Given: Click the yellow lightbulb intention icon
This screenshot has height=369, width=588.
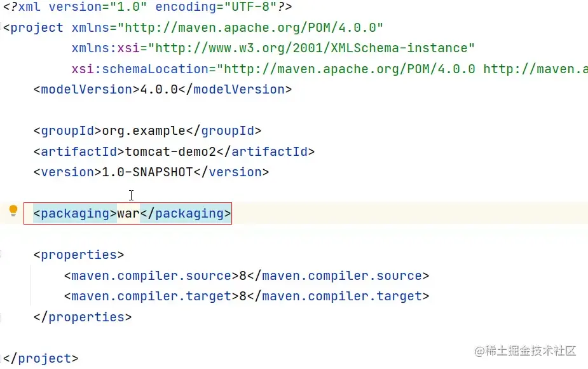Looking at the screenshot, I should [13, 211].
